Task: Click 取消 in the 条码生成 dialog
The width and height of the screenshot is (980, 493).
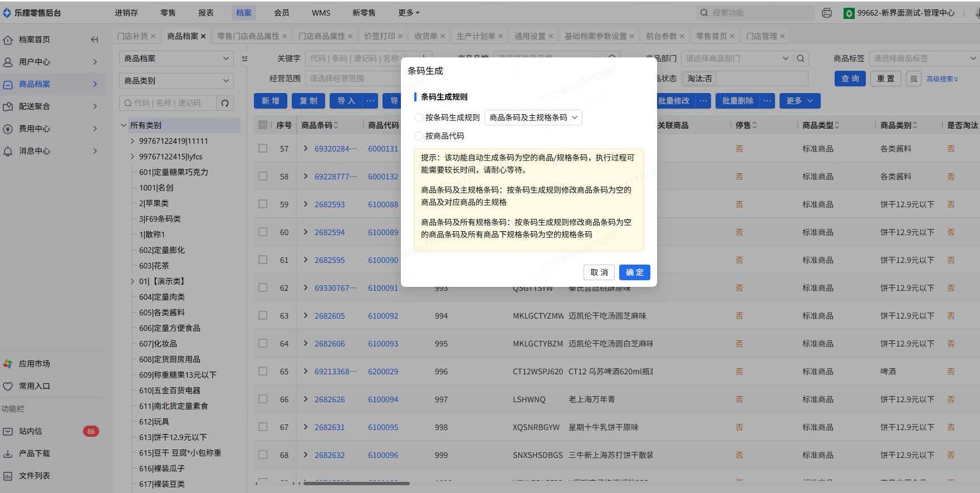Action: click(599, 272)
